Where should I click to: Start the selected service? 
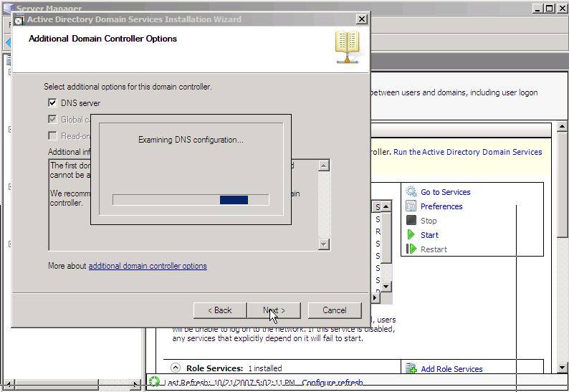click(430, 235)
